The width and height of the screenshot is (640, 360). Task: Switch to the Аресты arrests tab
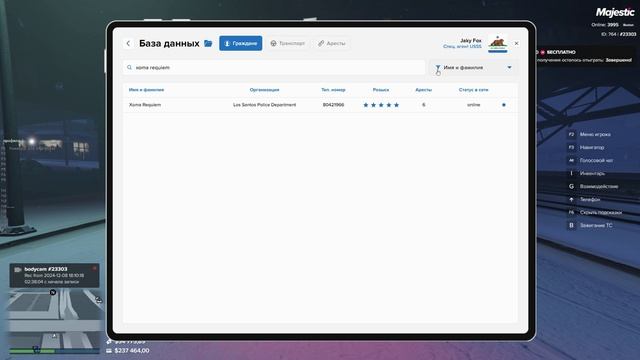coord(331,43)
